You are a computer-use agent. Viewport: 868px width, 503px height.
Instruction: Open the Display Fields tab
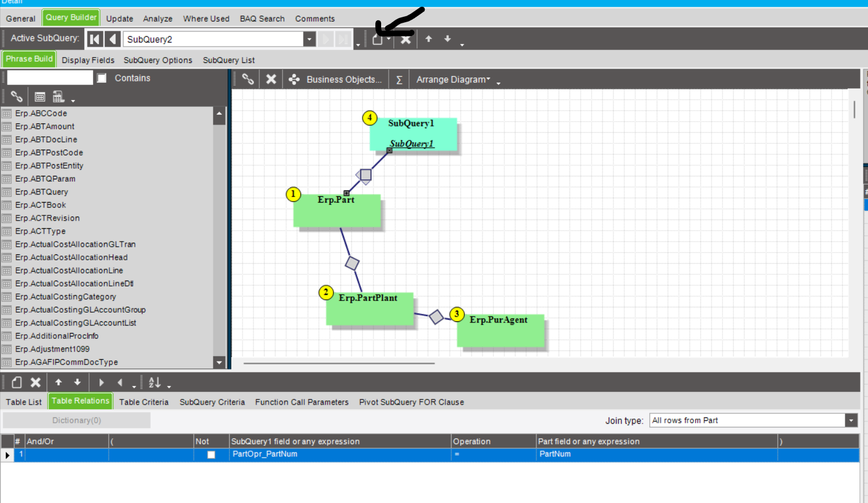88,60
